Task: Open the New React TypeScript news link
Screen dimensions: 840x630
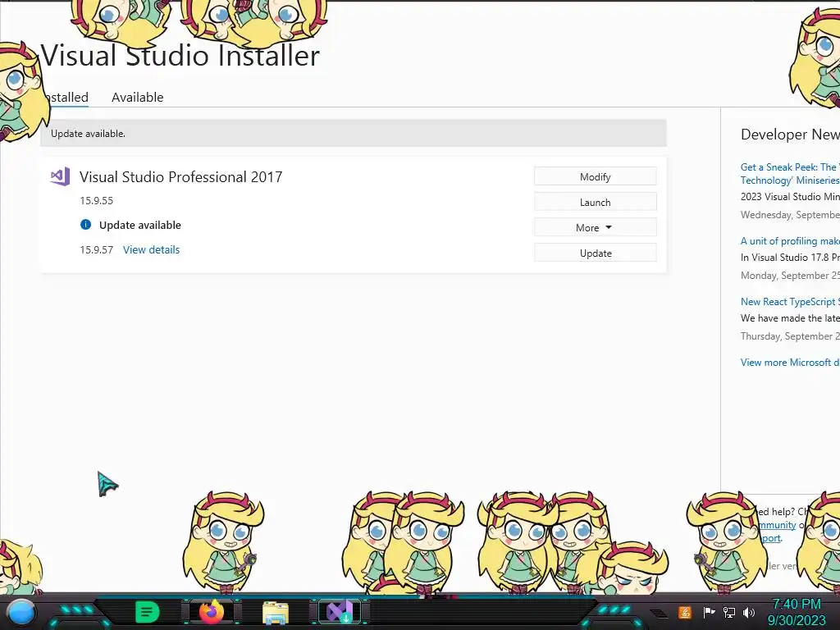Action: [x=790, y=302]
